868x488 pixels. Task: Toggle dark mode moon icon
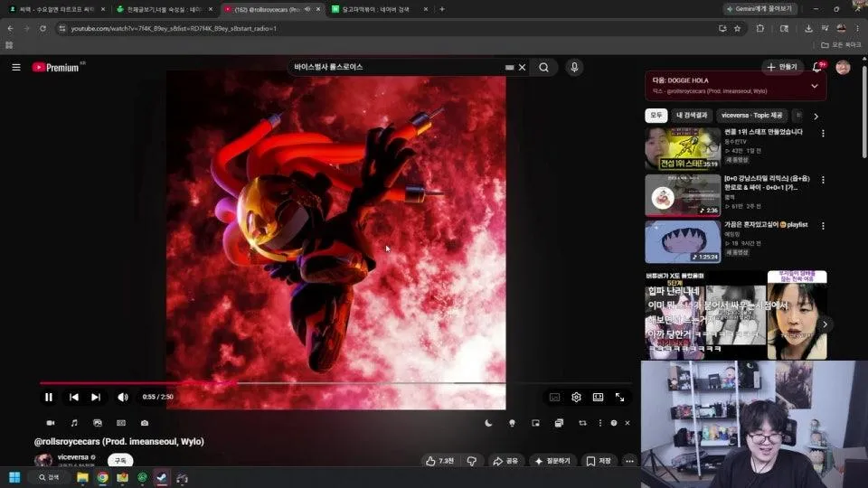(488, 423)
